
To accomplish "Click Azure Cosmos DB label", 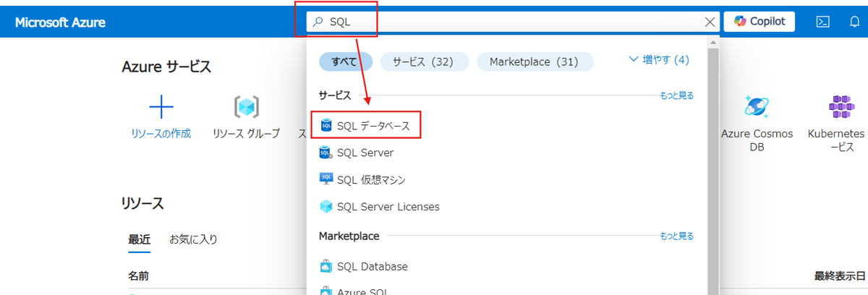I will point(757,140).
